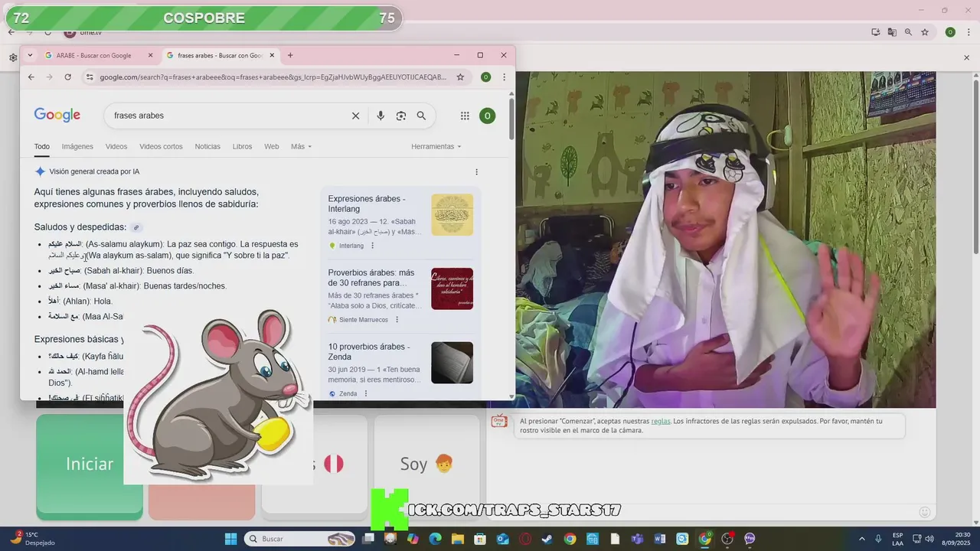Open Steam from the taskbar
This screenshot has height=551, width=980.
tap(547, 539)
